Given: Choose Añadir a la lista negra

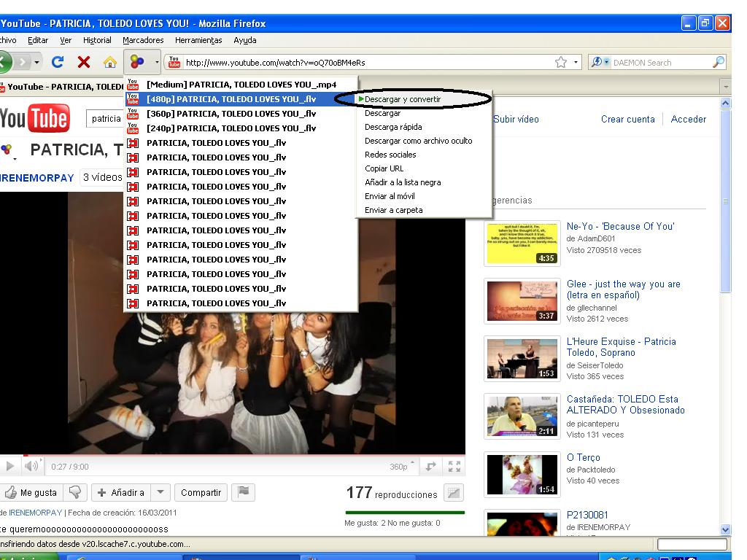Looking at the screenshot, I should point(403,182).
